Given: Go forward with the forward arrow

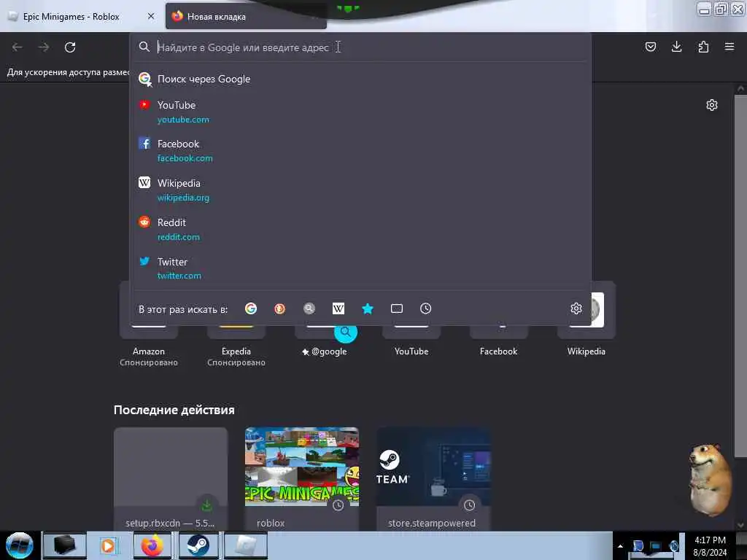Looking at the screenshot, I should tap(44, 47).
